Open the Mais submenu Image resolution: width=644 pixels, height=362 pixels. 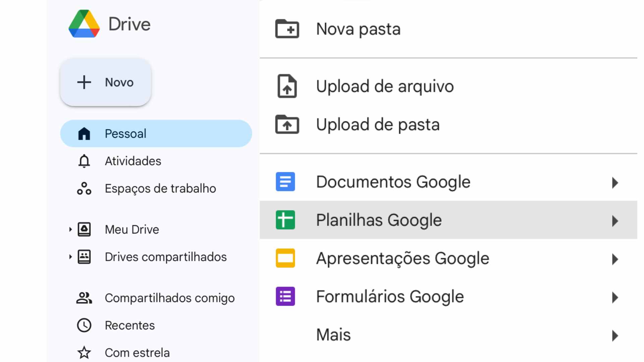[x=615, y=335]
